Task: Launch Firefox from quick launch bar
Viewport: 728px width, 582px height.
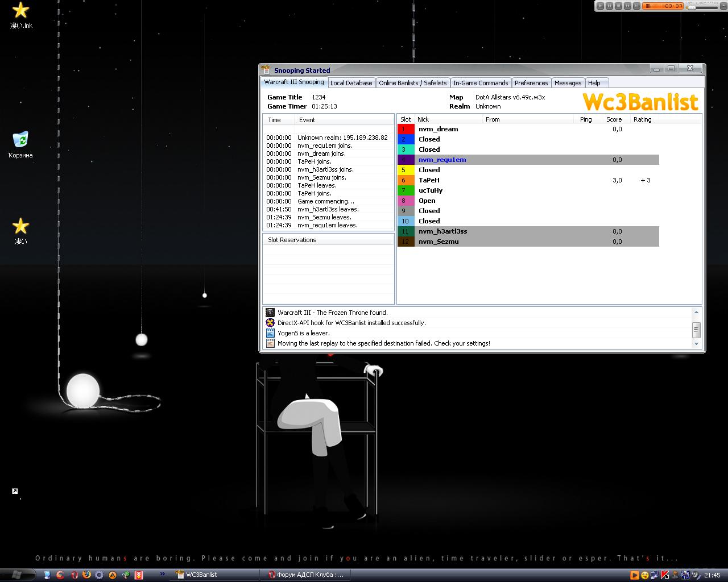Action: 86,575
